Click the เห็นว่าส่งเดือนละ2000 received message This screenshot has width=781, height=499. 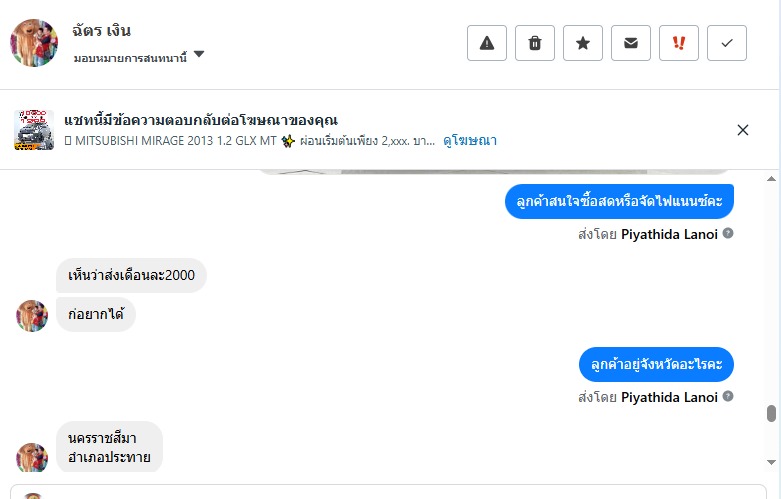coord(131,275)
